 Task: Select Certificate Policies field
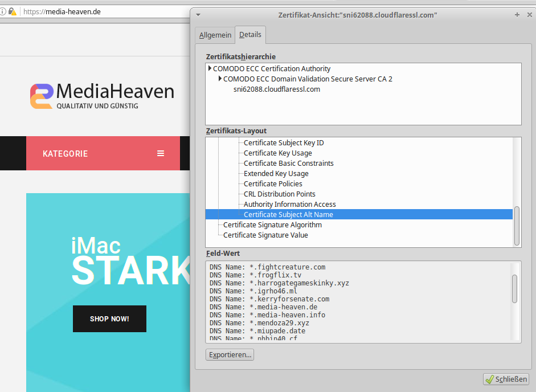click(x=273, y=184)
